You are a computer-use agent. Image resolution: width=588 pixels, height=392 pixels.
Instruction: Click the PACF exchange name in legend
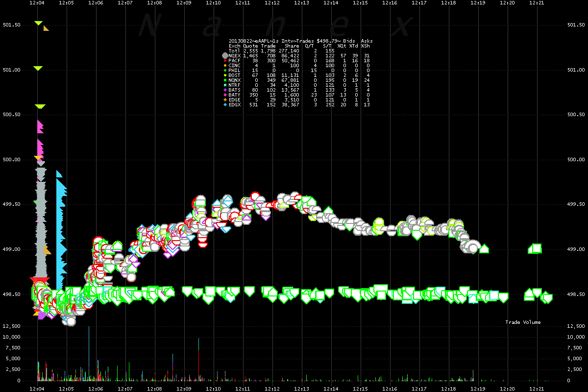235,61
